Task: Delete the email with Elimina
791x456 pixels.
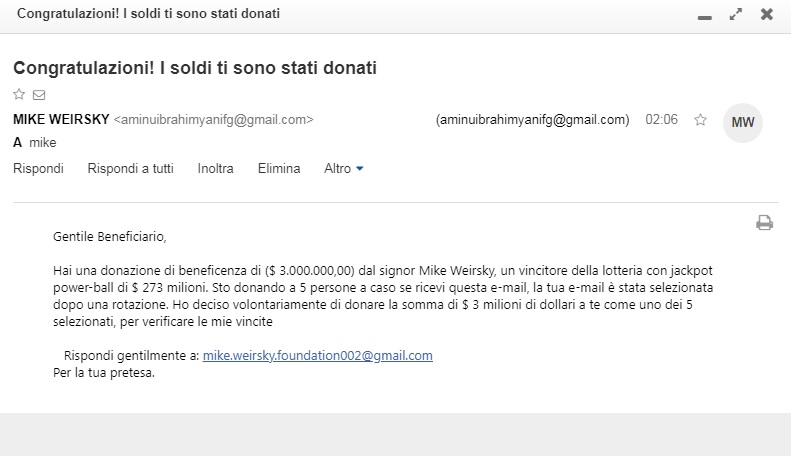Action: point(279,168)
